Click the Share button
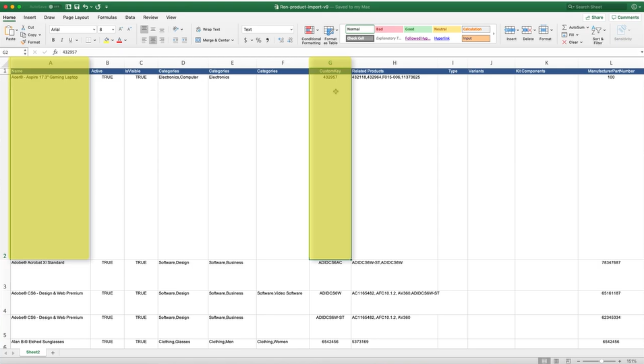Image resolution: width=644 pixels, height=364 pixels. click(x=594, y=18)
